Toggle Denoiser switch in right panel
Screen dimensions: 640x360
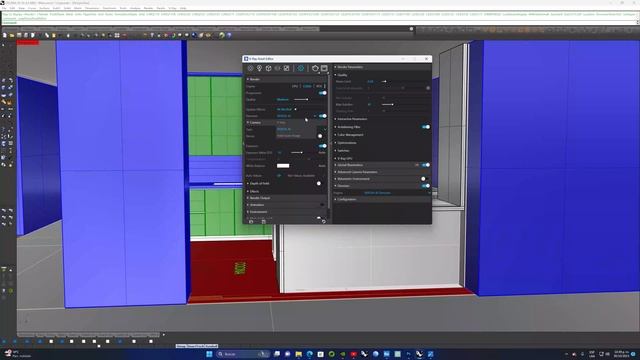426,186
